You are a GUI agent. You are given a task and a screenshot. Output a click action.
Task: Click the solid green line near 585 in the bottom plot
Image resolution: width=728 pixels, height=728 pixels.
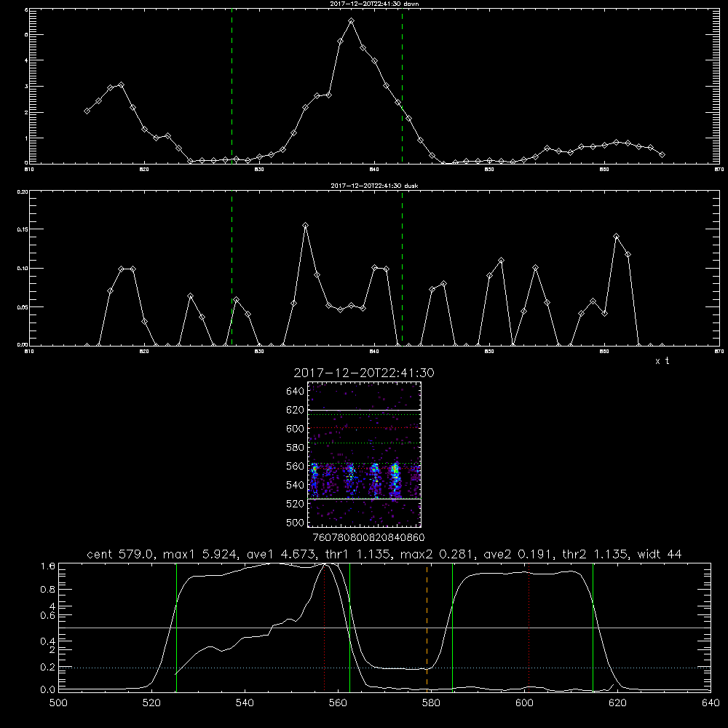pyautogui.click(x=452, y=627)
